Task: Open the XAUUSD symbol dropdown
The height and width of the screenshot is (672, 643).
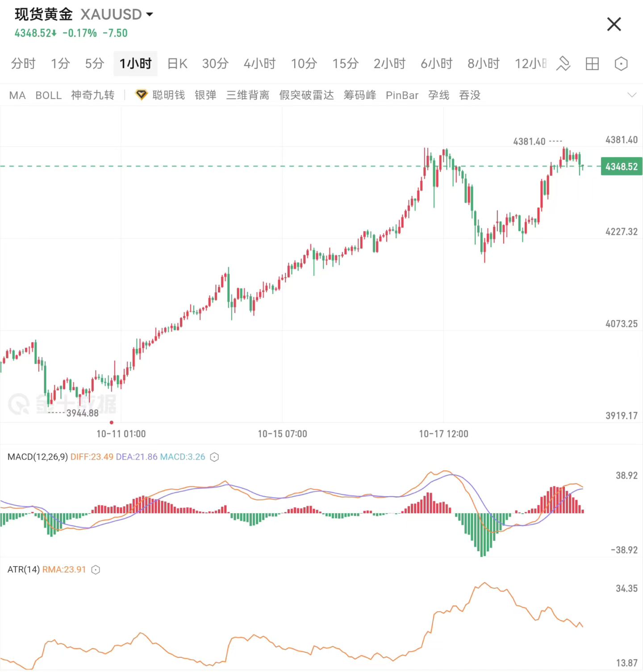Action: coord(150,14)
